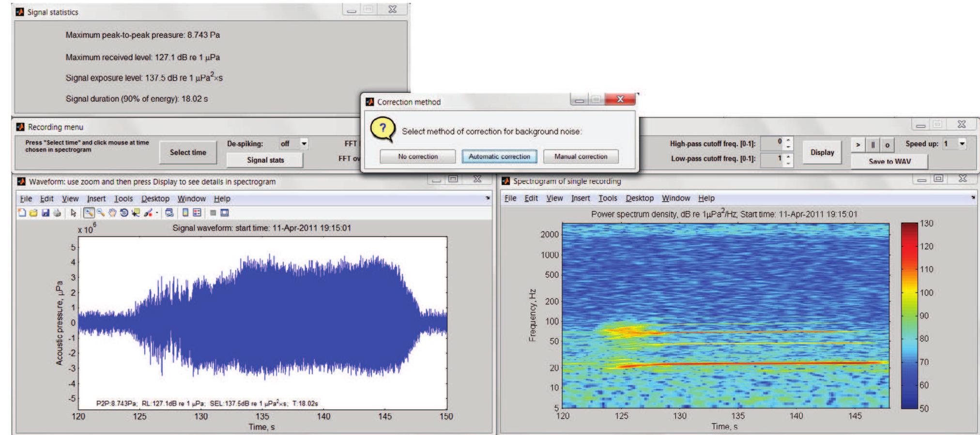Viewport: 980px width, 435px height.
Task: Open the Speed up dropdown
Action: point(962,144)
